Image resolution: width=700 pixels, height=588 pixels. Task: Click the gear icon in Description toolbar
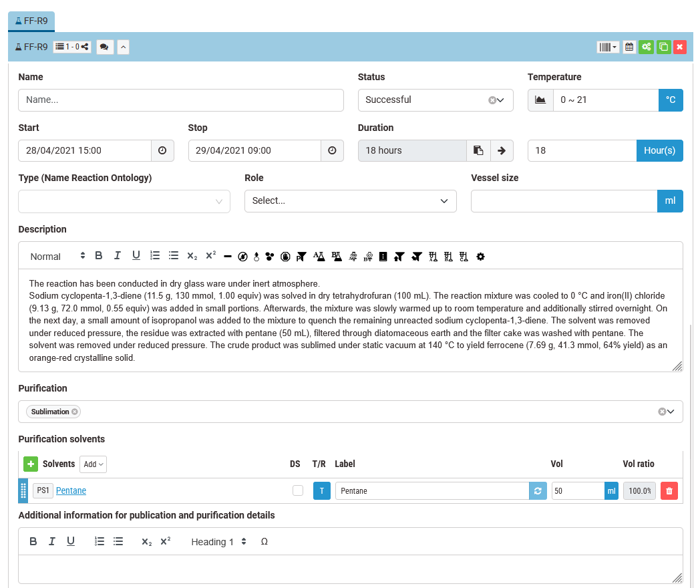pyautogui.click(x=480, y=256)
